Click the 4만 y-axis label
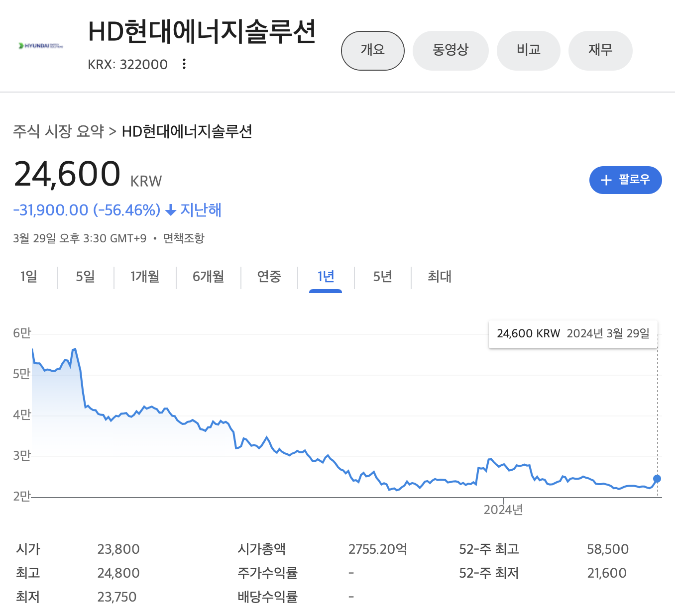Screen dimensions: 675x616 (x=22, y=415)
